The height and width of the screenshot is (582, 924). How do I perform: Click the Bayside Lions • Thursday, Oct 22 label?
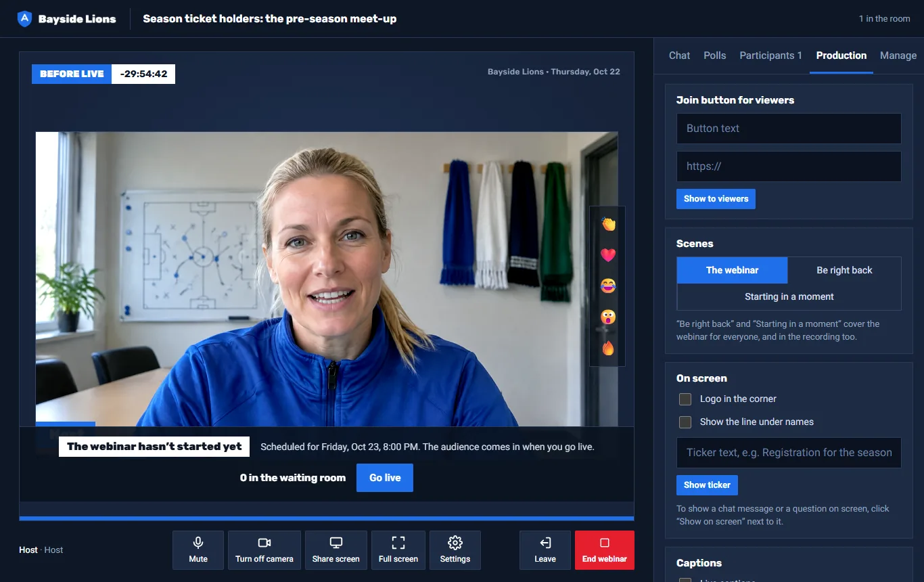554,72
